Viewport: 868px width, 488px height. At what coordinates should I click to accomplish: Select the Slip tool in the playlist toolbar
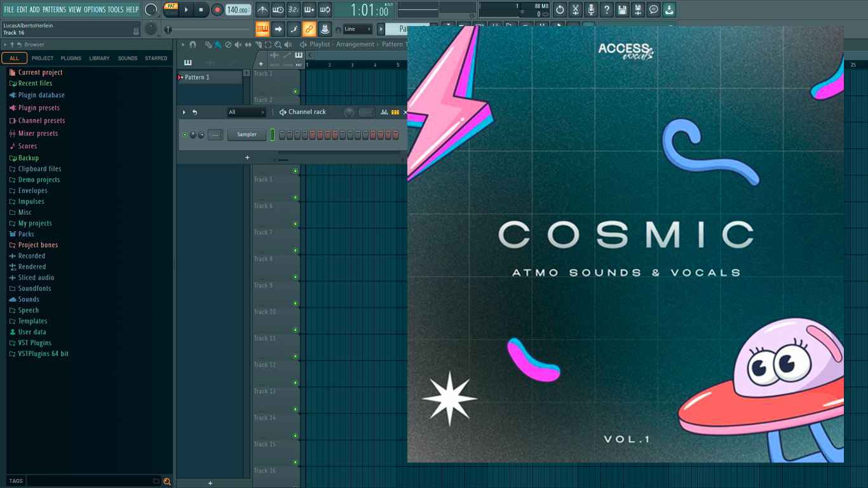click(x=248, y=44)
